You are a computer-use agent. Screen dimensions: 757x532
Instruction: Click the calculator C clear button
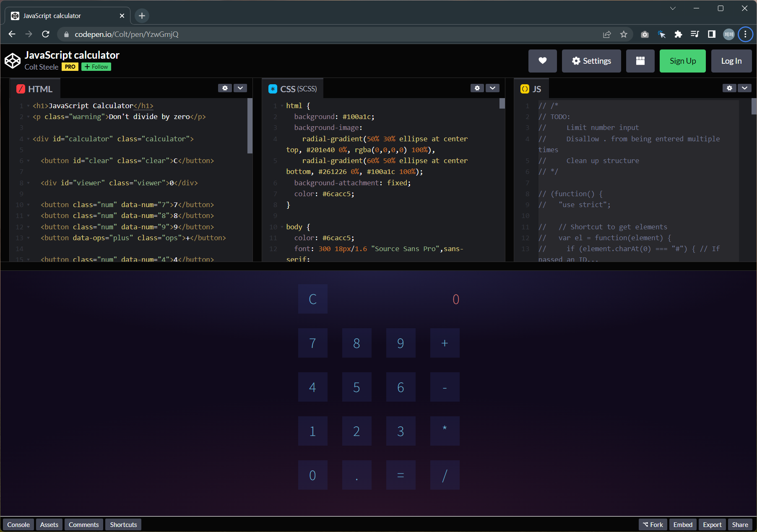click(x=313, y=299)
